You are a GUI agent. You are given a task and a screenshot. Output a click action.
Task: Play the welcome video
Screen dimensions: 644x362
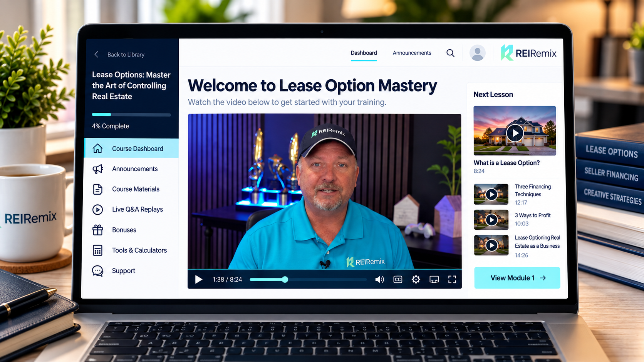198,279
